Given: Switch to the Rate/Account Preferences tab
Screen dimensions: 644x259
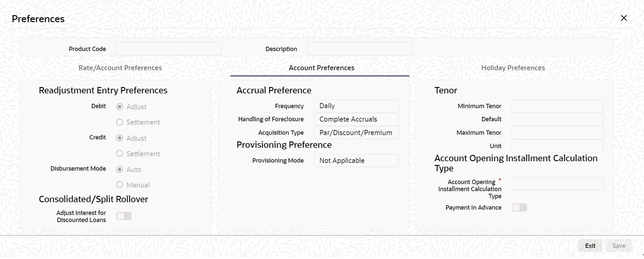Looking at the screenshot, I should [120, 68].
